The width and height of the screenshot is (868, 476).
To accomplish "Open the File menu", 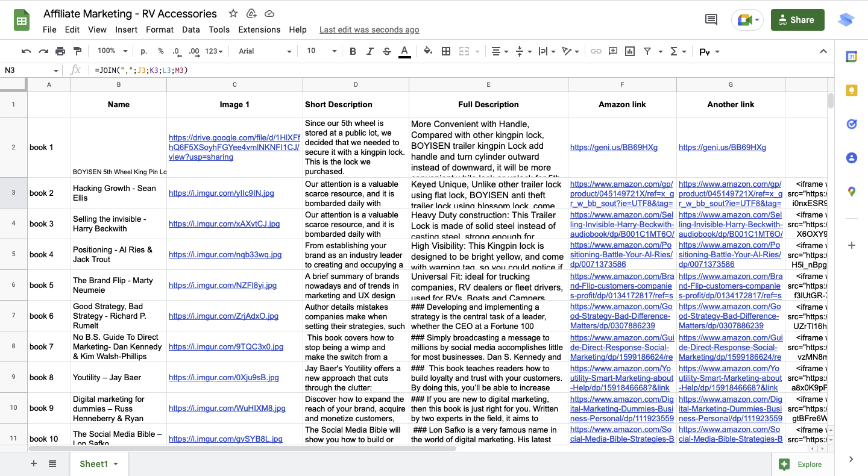I will point(49,30).
